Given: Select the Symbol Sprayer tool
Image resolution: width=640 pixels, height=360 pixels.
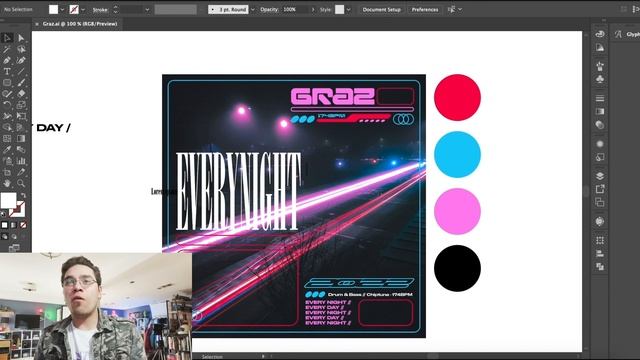Looking at the screenshot, I should (7, 161).
